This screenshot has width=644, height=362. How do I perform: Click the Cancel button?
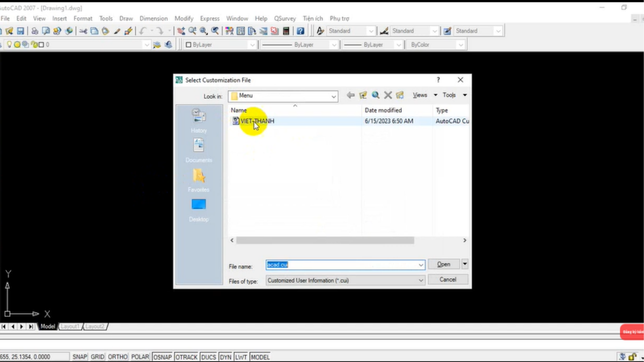click(448, 279)
